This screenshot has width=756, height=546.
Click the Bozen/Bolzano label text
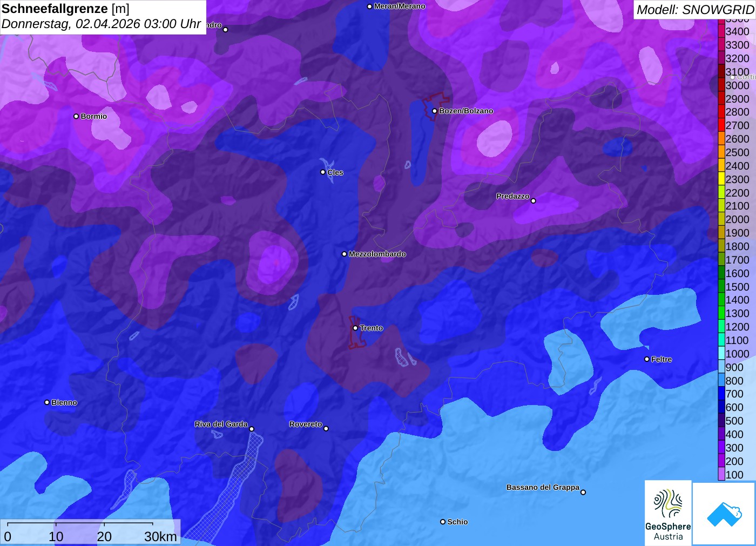coord(466,111)
